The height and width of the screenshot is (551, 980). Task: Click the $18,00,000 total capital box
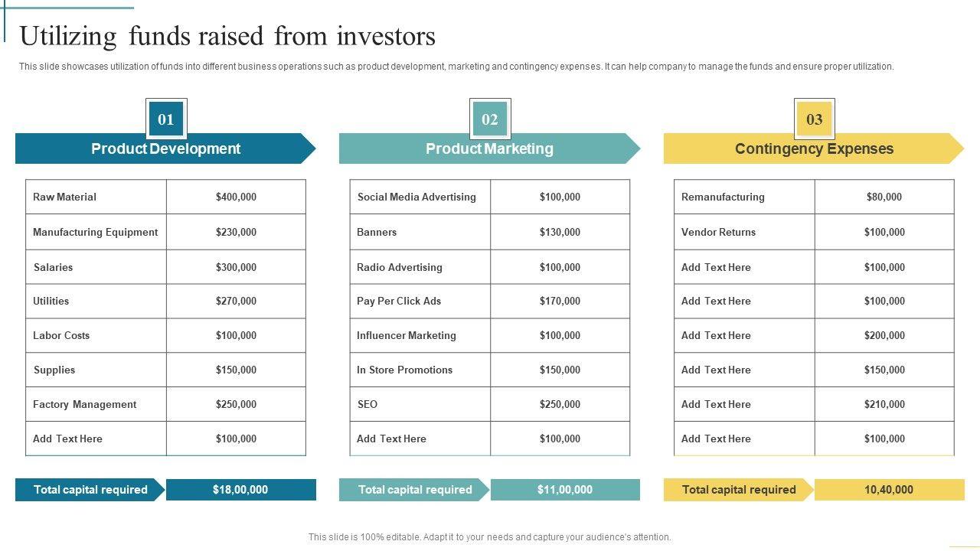[240, 490]
